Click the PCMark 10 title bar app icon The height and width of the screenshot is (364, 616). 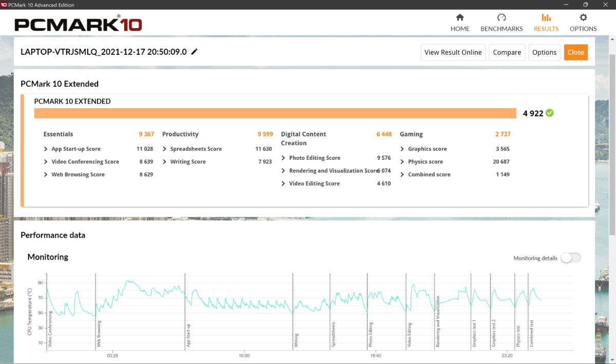[x=4, y=5]
